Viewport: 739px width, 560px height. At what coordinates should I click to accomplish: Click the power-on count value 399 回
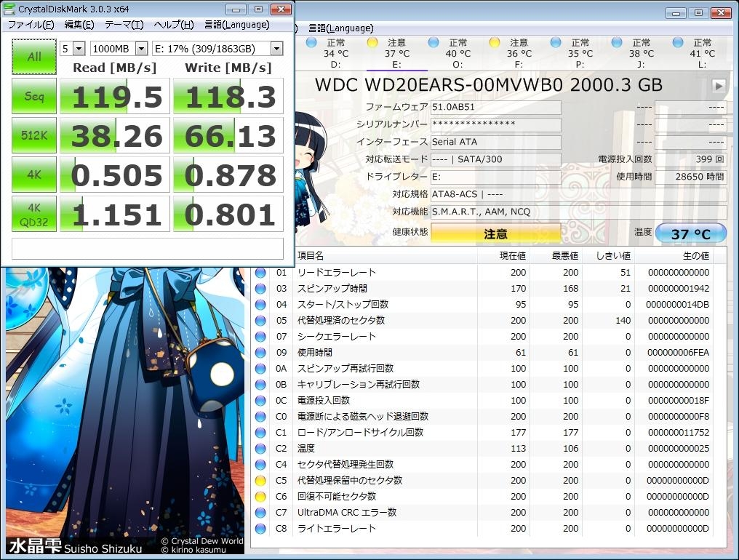click(x=690, y=159)
